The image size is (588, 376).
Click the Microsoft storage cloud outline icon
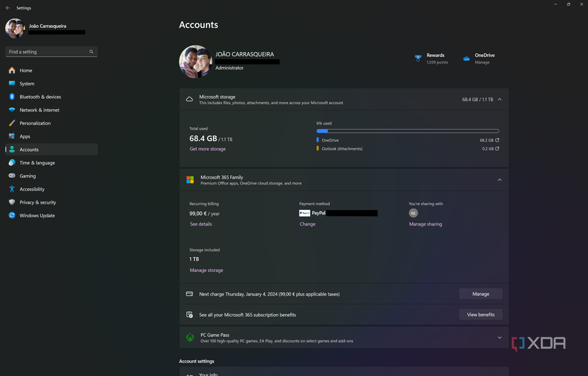[x=190, y=99]
